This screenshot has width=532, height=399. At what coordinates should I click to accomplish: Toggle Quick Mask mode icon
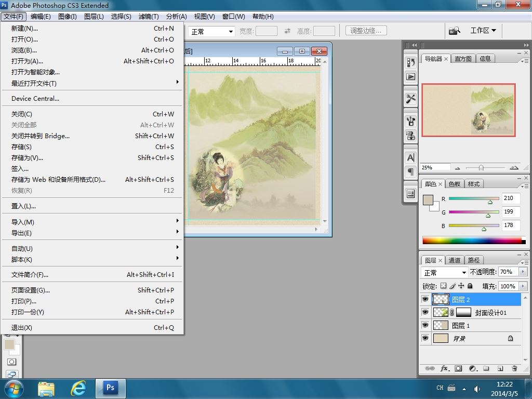(11, 362)
